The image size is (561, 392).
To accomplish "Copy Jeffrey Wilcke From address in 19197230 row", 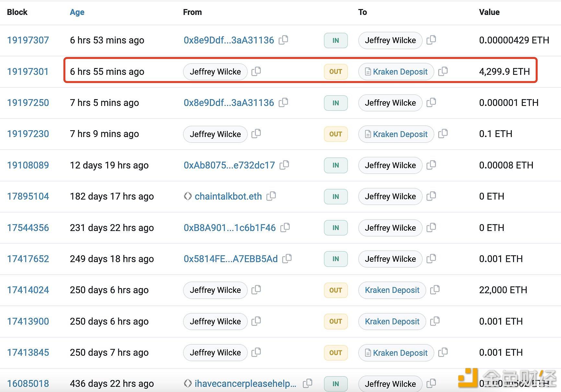I will [256, 133].
